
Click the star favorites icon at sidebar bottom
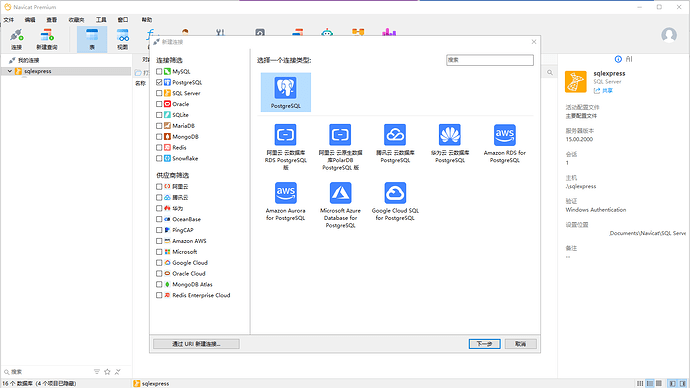click(107, 372)
